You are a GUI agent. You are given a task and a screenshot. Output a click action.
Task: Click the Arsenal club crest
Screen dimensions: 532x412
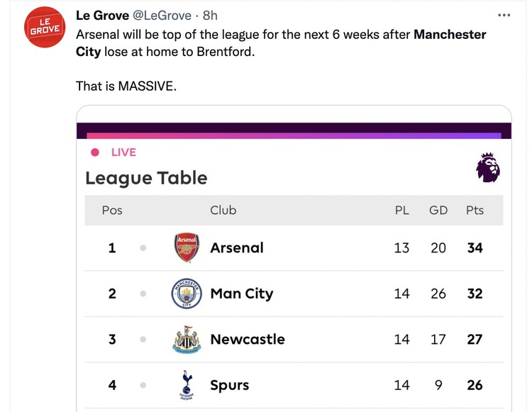(187, 247)
